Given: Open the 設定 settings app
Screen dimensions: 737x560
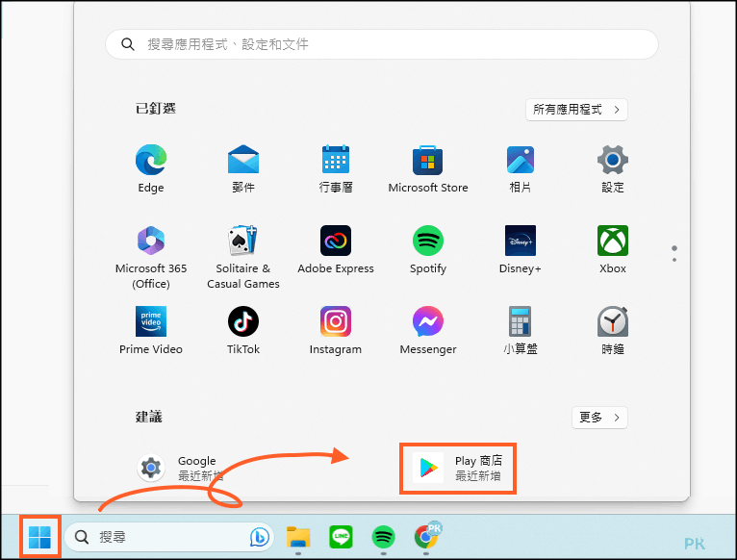Looking at the screenshot, I should pos(613,167).
